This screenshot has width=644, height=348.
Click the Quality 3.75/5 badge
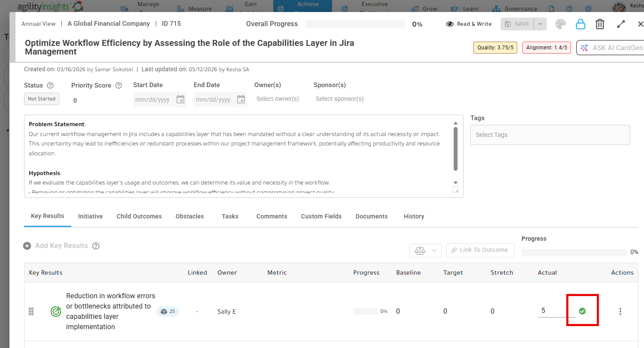click(x=495, y=48)
